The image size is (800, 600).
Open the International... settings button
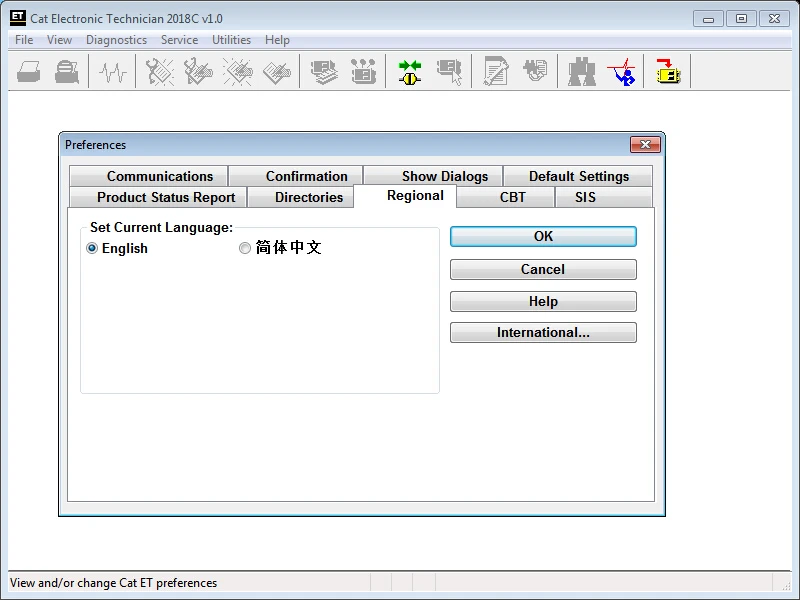tap(543, 333)
